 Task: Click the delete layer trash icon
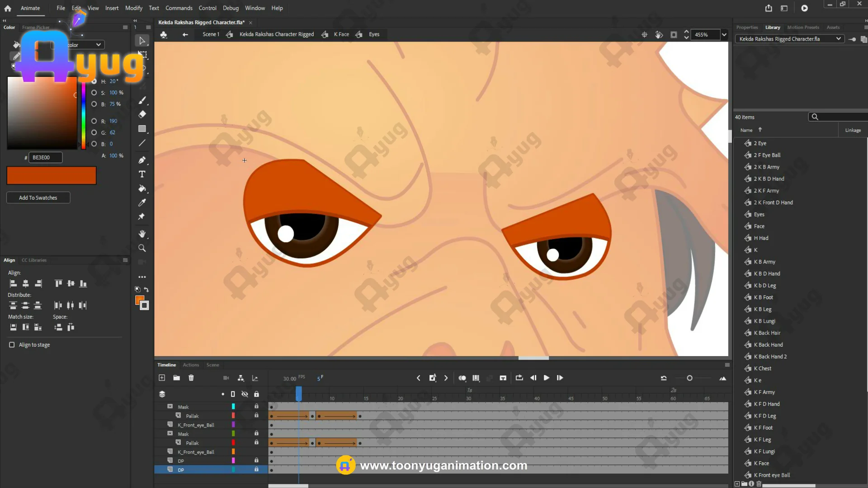pos(191,378)
